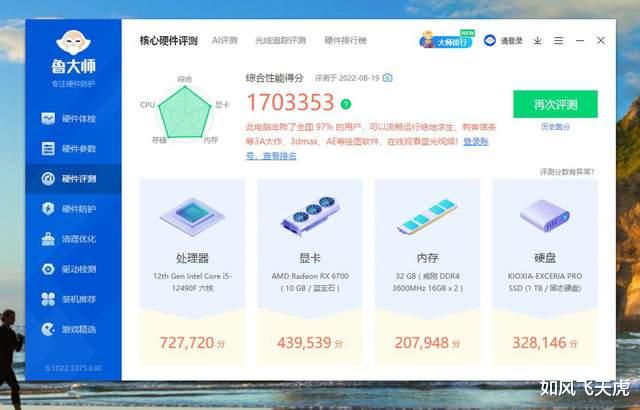Switch to the 光线追踪评测 tab
The width and height of the screenshot is (640, 410).
click(x=280, y=40)
